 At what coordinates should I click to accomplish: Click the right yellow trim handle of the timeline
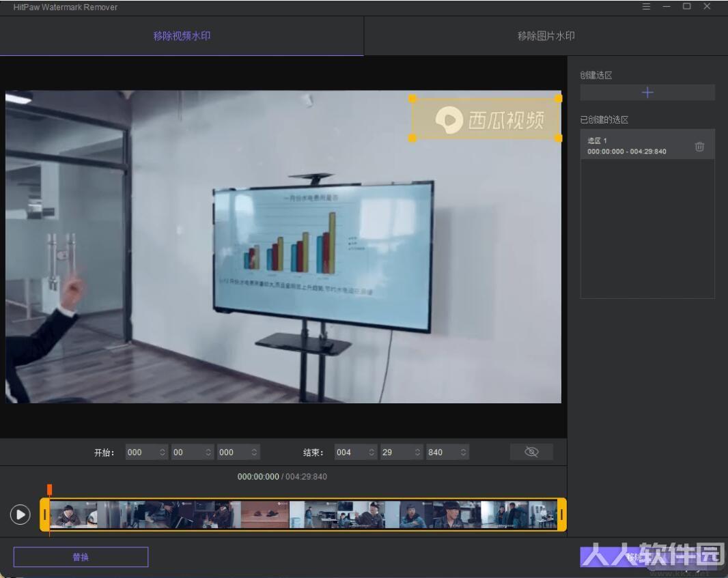(562, 515)
